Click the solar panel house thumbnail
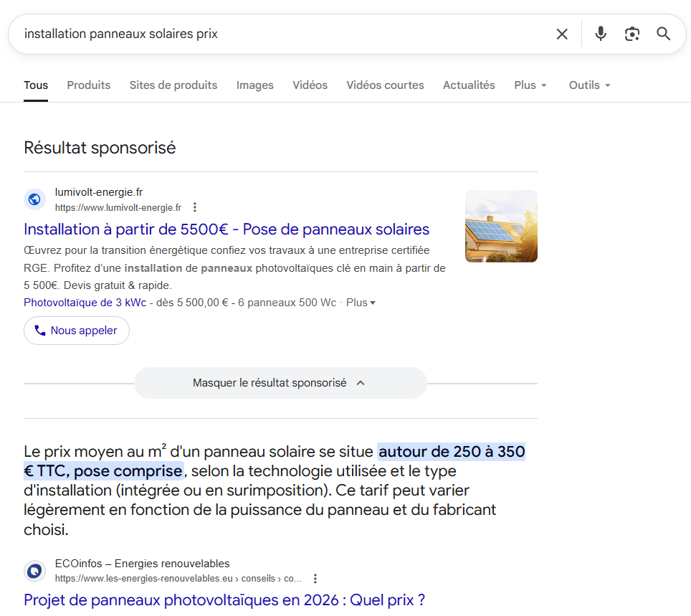This screenshot has height=616, width=691. coord(501,226)
